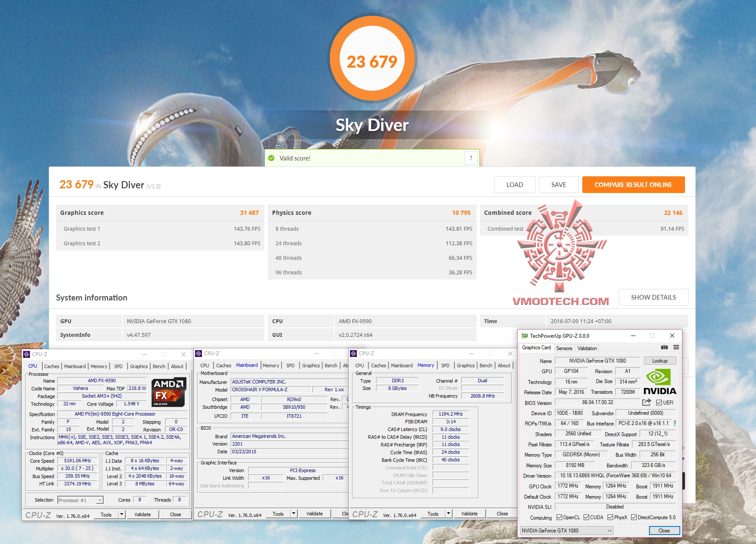This screenshot has height=544, width=756.
Task: Click the CPU-Z title icon in the Memory window
Action: 353,354
